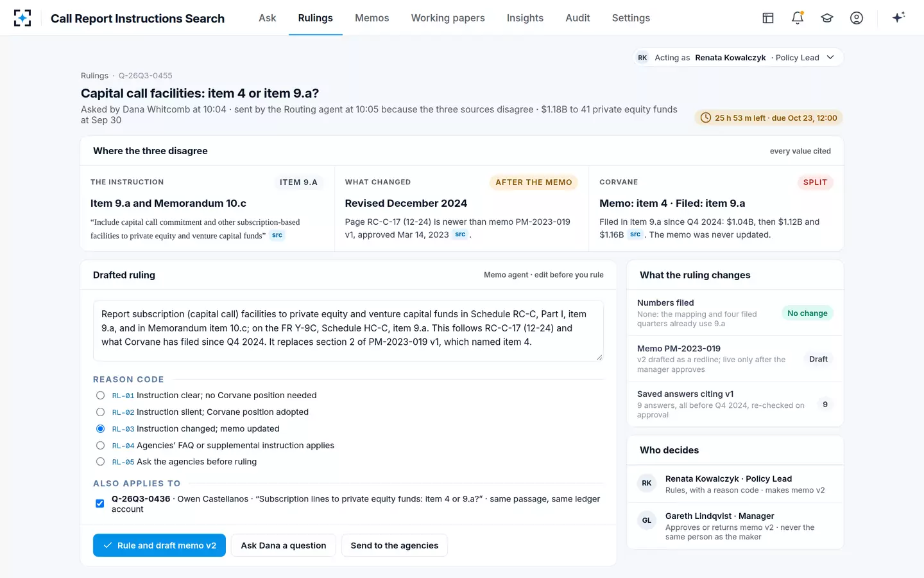This screenshot has height=578, width=924.
Task: Choose RL-04 Agencies' FAQ reason code
Action: tap(100, 446)
